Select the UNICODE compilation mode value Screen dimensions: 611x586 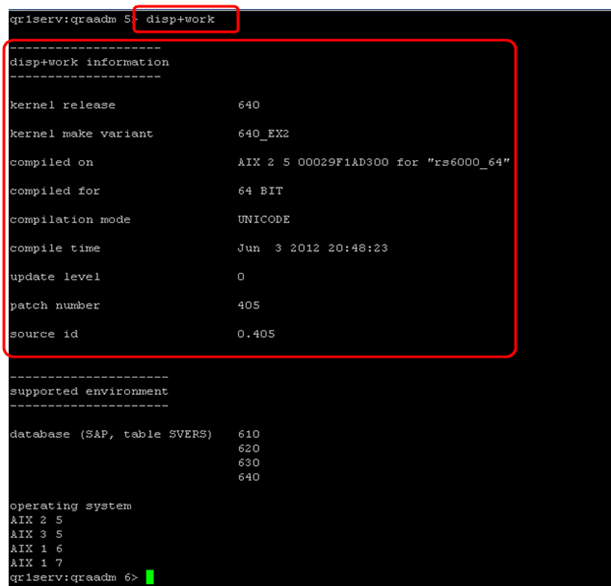tap(263, 220)
